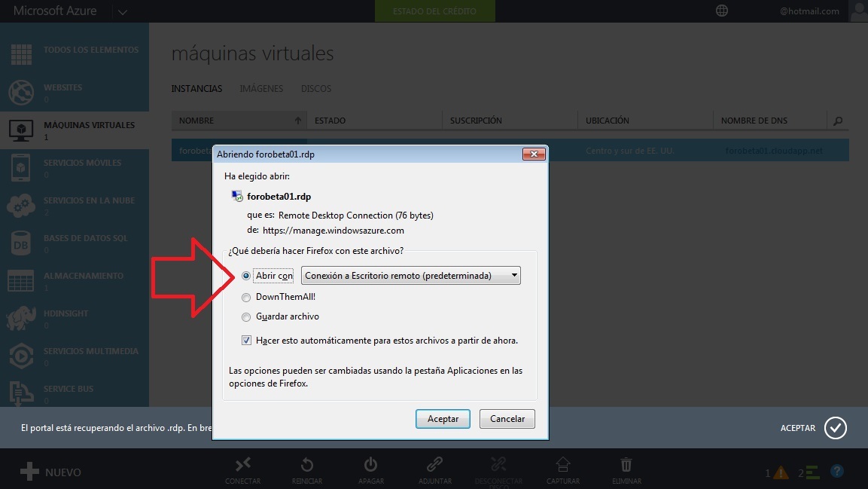The image size is (868, 489).
Task: Sort by the Nombre column header
Action: click(239, 120)
